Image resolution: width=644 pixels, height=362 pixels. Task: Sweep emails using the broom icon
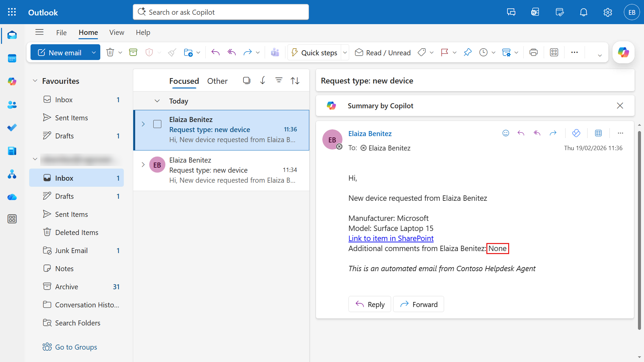pos(171,52)
